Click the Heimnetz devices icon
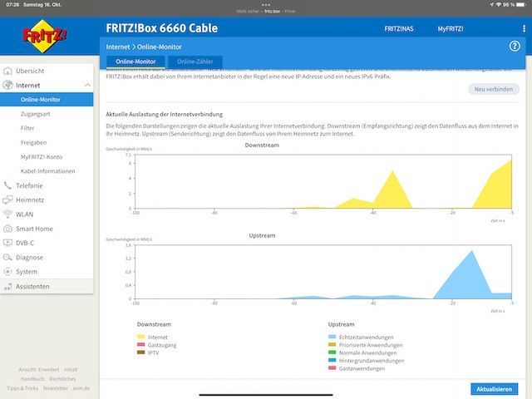Viewport: 532px width, 399px height. click(x=7, y=199)
